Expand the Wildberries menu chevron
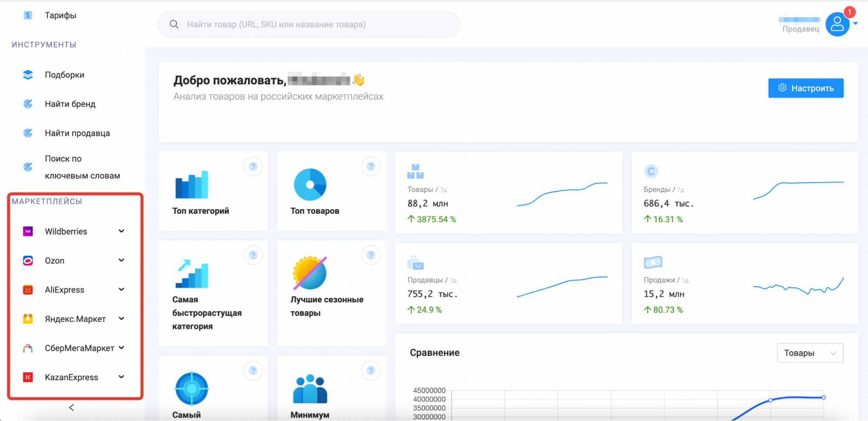Screen dimensions: 868x421 click(122, 231)
